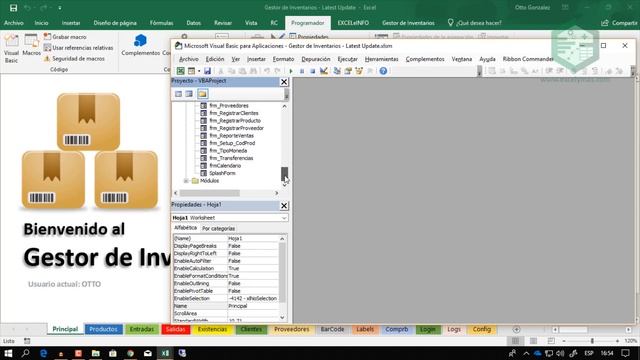This screenshot has height=360, width=640.
Task: Select frm_Transferencias in project tree
Action: click(231, 158)
